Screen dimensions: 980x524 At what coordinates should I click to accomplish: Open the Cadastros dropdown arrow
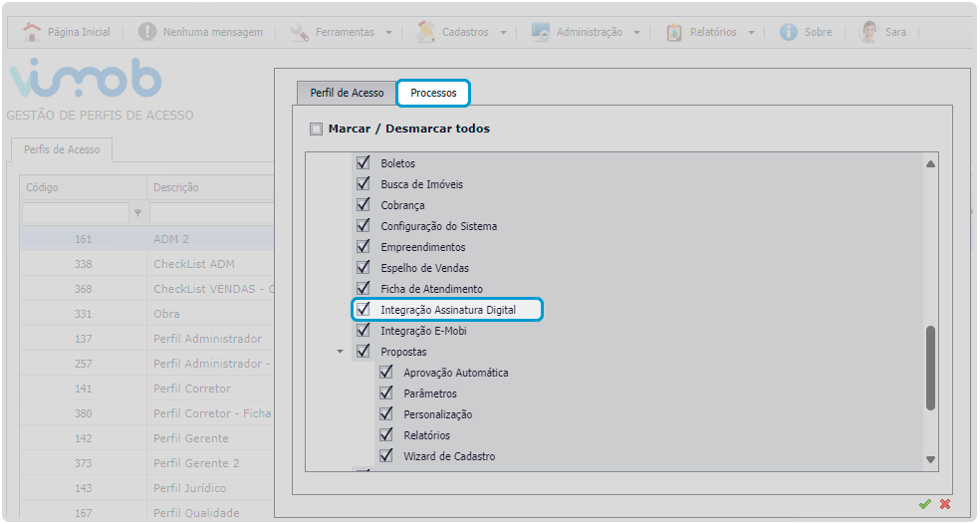(503, 33)
